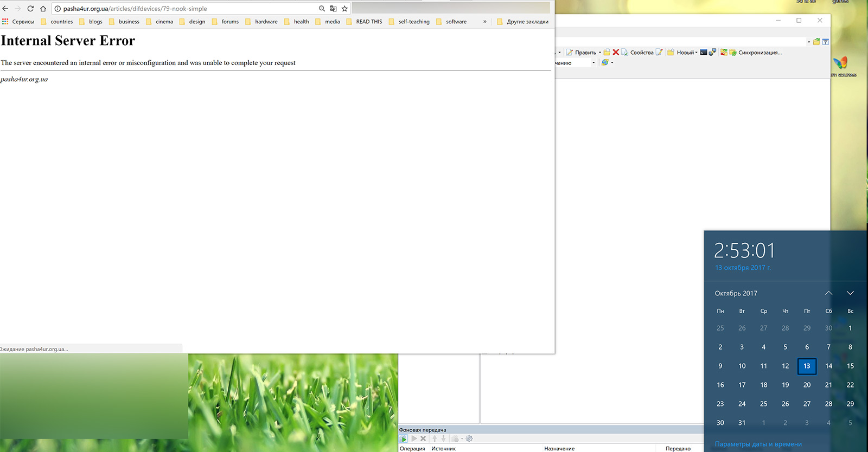Open the self-teaching bookmark folder
This screenshot has width=868, height=452.
pyautogui.click(x=410, y=22)
